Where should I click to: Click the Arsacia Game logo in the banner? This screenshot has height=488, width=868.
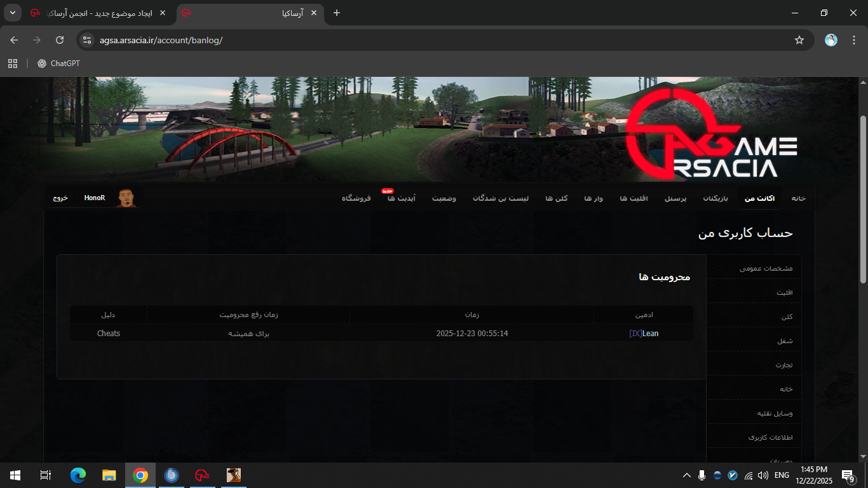pyautogui.click(x=710, y=135)
